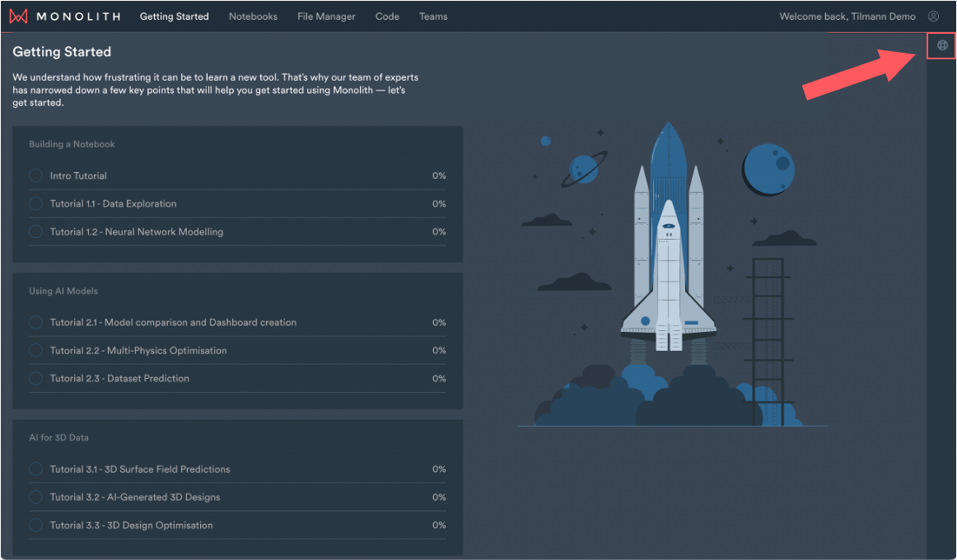Check the circle next to Intro Tutorial

click(x=35, y=175)
